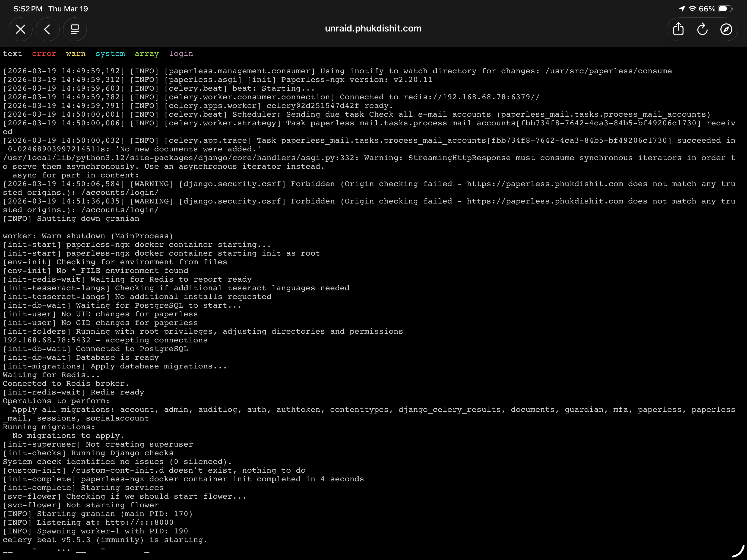Tap the Wi-Fi status icon

[692, 9]
